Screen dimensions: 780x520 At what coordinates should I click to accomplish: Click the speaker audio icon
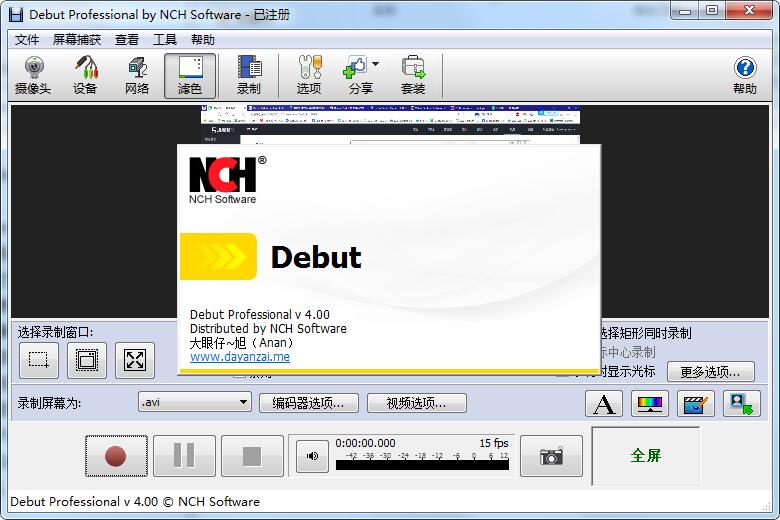(x=312, y=456)
